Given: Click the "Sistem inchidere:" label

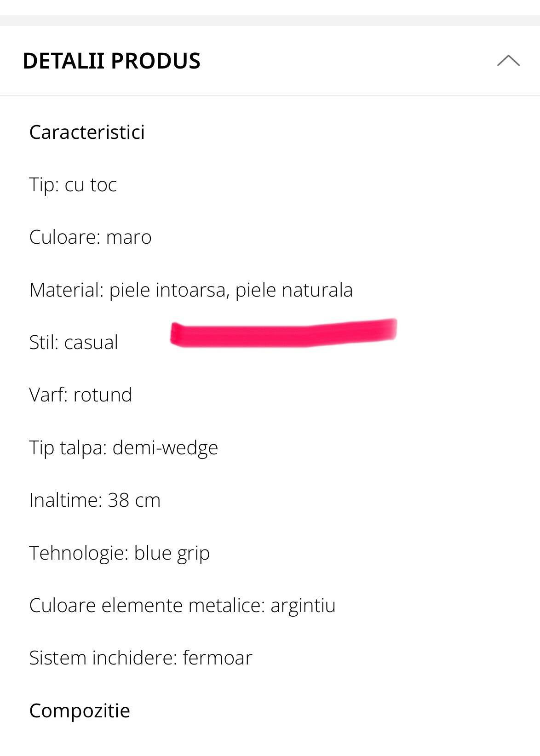Looking at the screenshot, I should click(103, 658).
